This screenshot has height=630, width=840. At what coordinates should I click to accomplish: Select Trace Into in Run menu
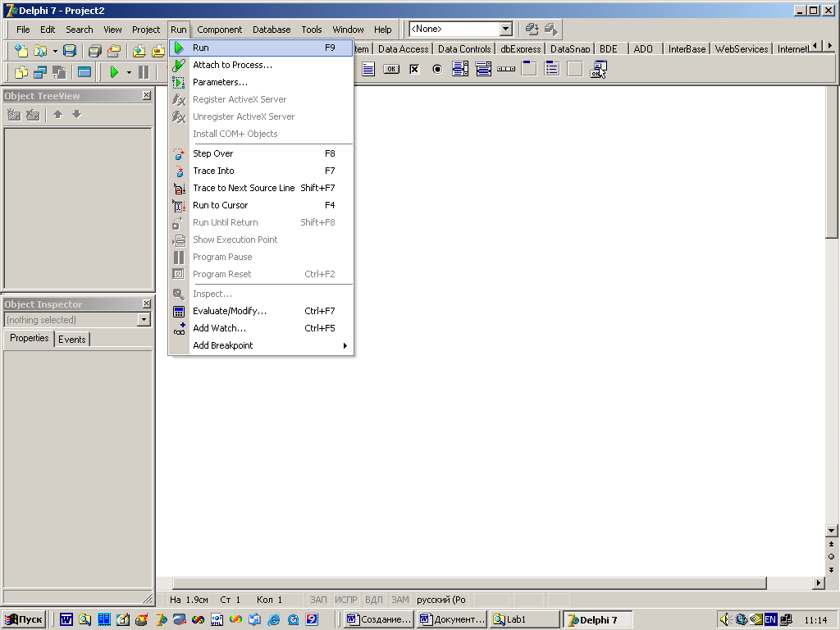point(262,171)
